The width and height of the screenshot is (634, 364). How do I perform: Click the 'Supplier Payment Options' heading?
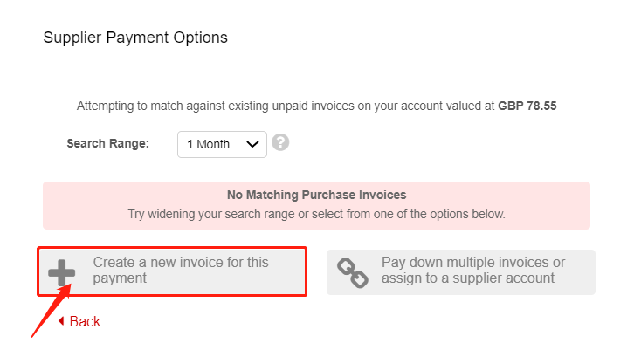click(135, 38)
